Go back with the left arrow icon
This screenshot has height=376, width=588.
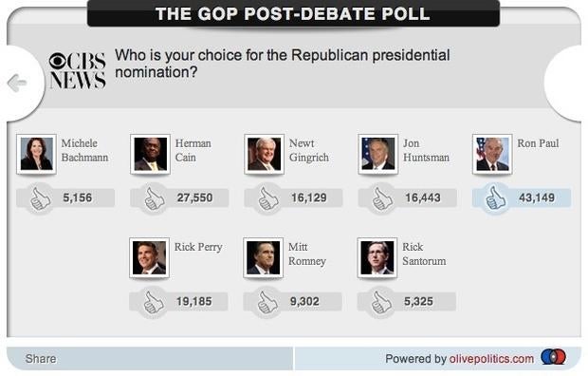pos(17,83)
